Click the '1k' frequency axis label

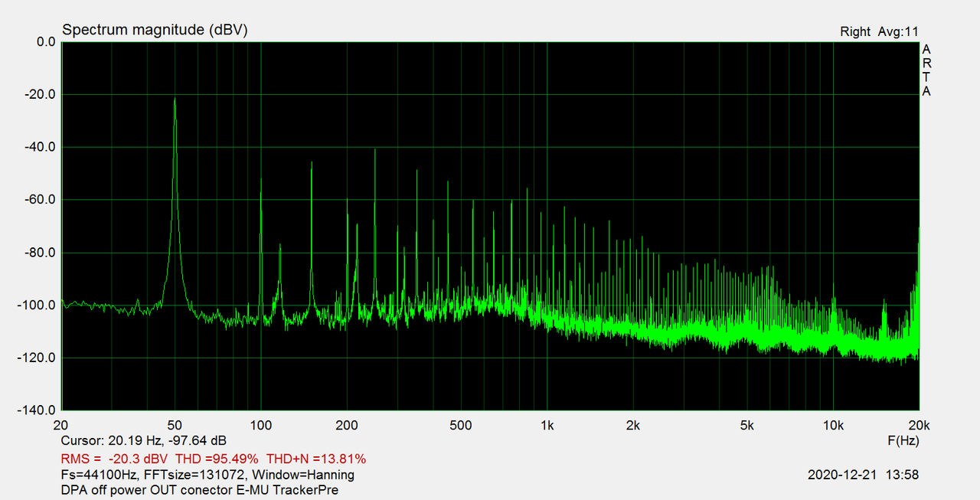(x=547, y=425)
